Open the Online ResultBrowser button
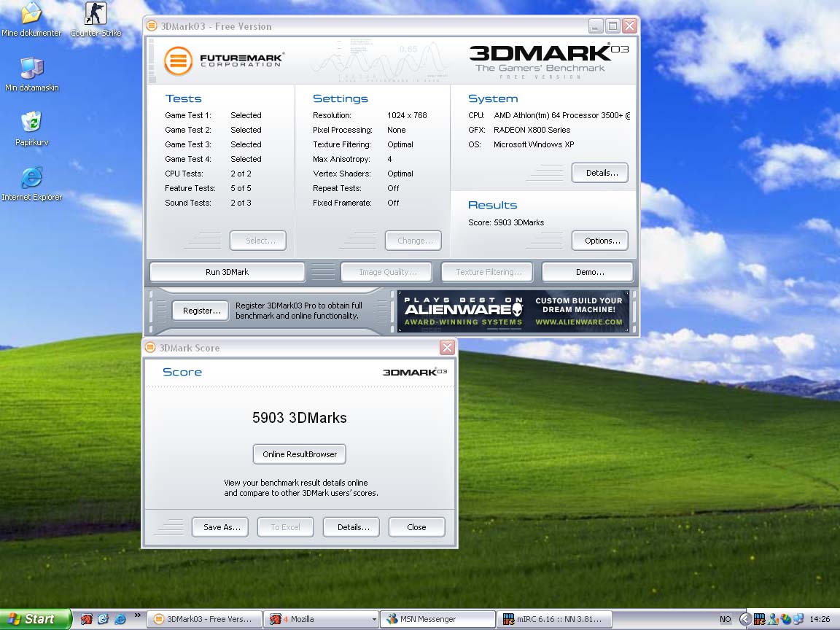840x630 pixels. pos(300,454)
